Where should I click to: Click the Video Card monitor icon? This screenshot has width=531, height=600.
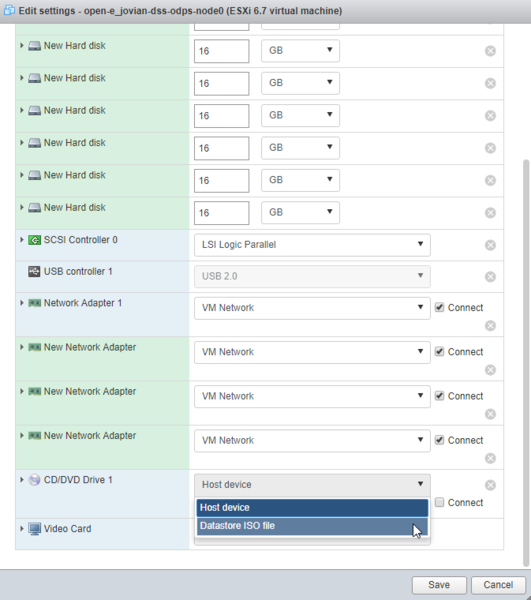(x=34, y=529)
